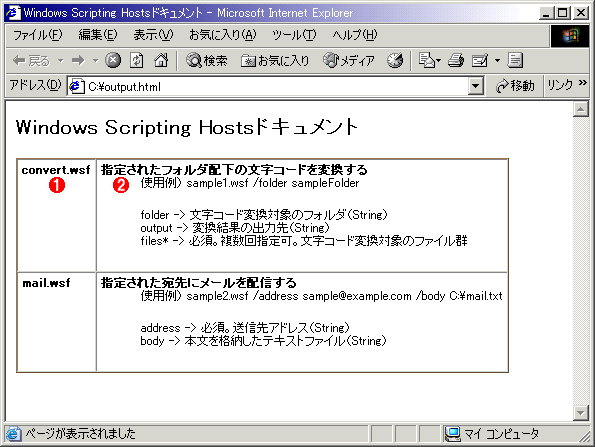Click the mail.wsf table cell text

(46, 283)
